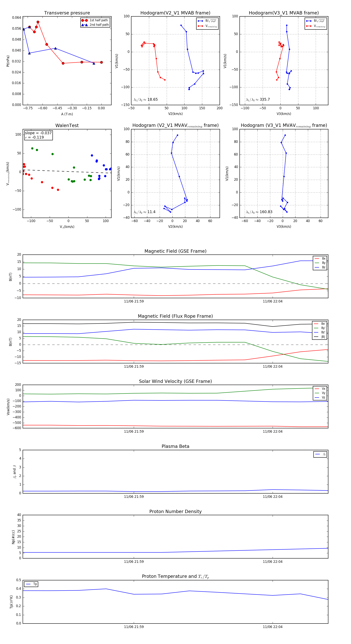Click the 'slope = -0.037' annotation
This screenshot has width=351, height=644.
[x=38, y=133]
